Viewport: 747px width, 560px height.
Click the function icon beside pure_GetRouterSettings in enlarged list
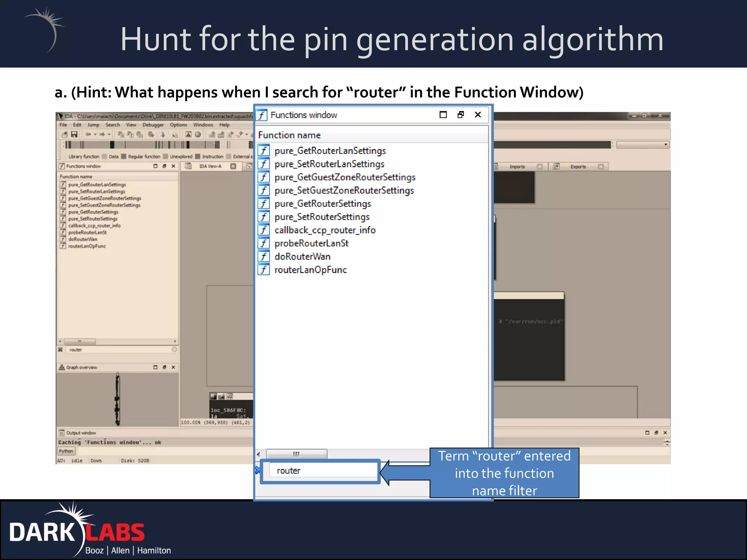pos(264,203)
